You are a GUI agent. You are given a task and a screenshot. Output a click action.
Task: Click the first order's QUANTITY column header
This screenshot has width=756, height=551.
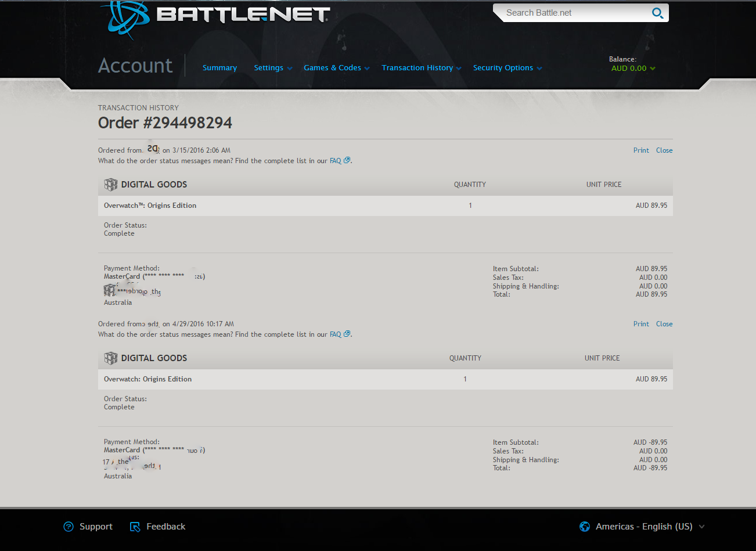tap(470, 185)
